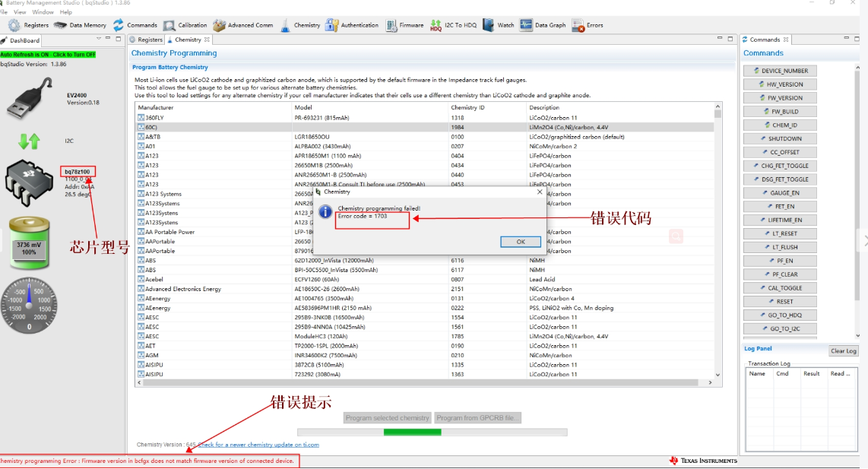
Task: Expand the hidden toolbar items chevron
Action: (864, 239)
